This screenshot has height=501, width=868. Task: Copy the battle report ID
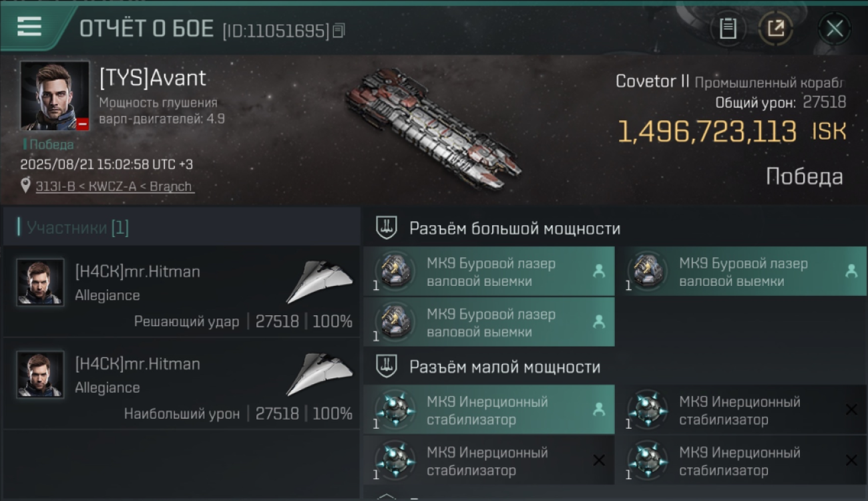tap(339, 31)
